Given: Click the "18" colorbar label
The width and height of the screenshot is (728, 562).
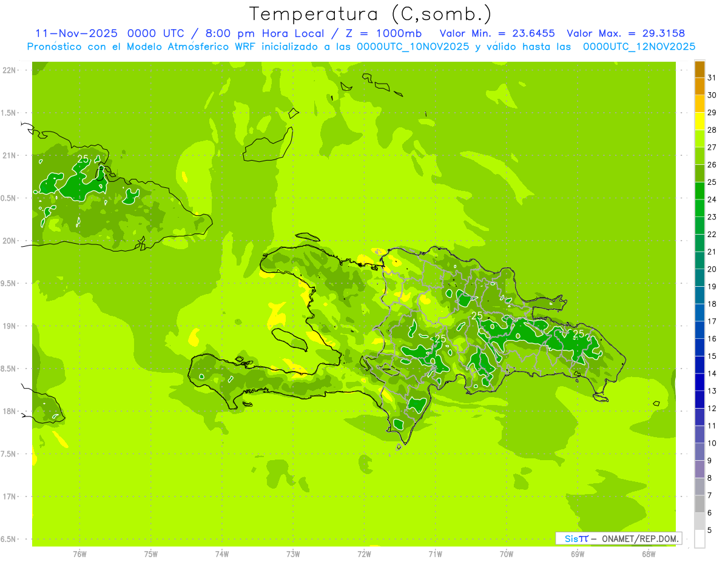Looking at the screenshot, I should tap(712, 304).
